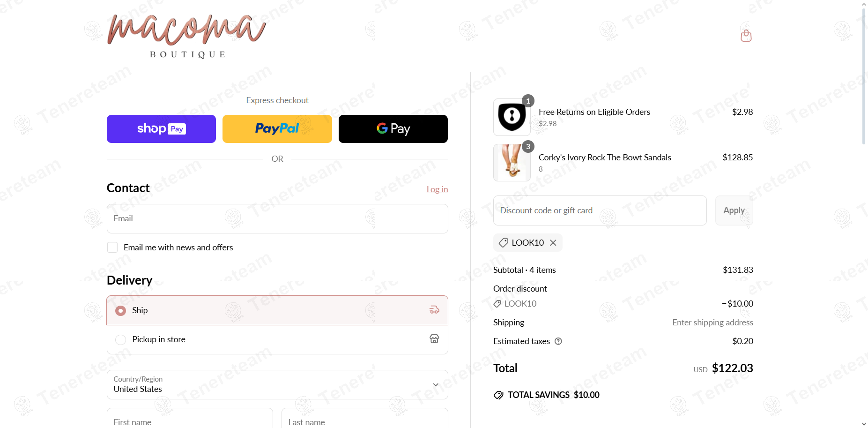Image resolution: width=868 pixels, height=428 pixels.
Task: Click the estimated taxes help icon
Action: click(x=558, y=341)
